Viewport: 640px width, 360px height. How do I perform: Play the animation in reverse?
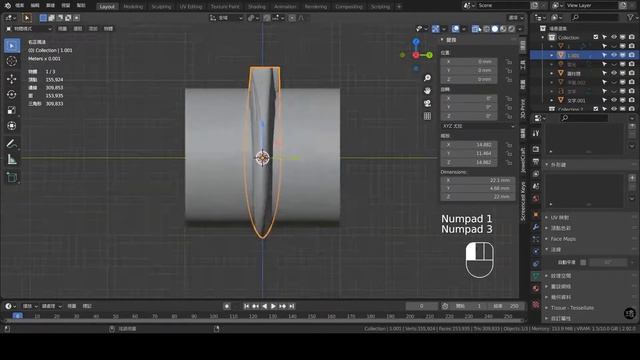point(264,306)
